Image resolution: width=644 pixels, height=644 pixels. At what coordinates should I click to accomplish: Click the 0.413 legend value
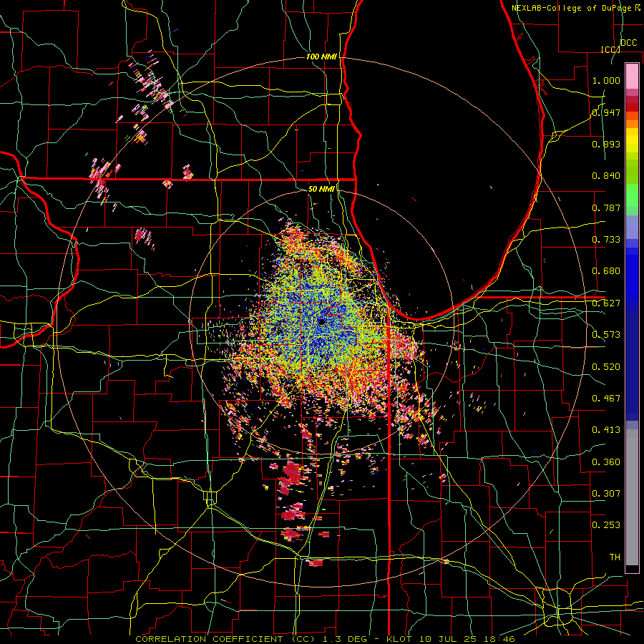pos(606,430)
